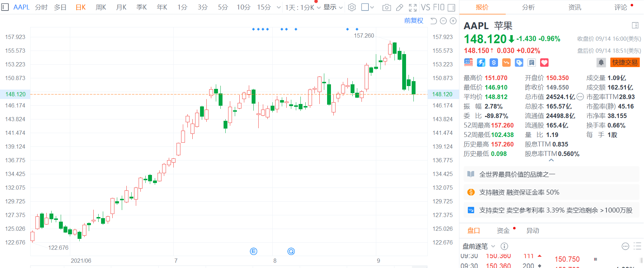644x268 pixels.
Task: Click the undo arrow beside 前复权
Action: [x=433, y=21]
